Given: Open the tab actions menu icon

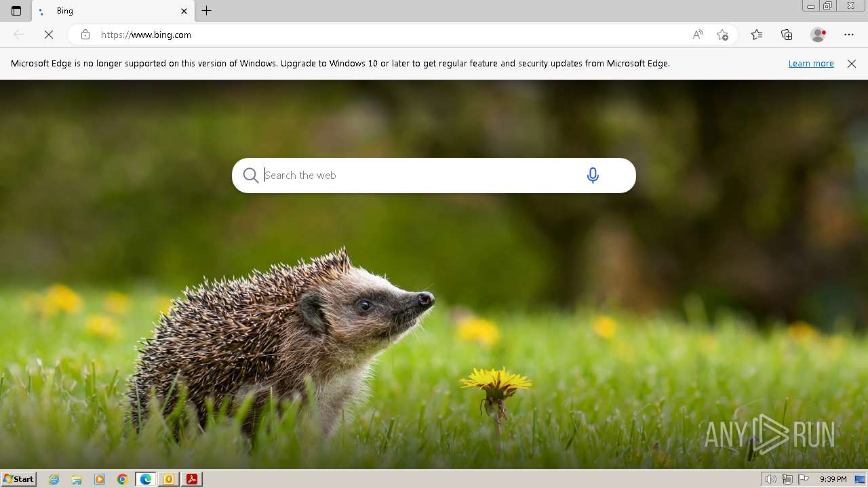Looking at the screenshot, I should [x=16, y=11].
